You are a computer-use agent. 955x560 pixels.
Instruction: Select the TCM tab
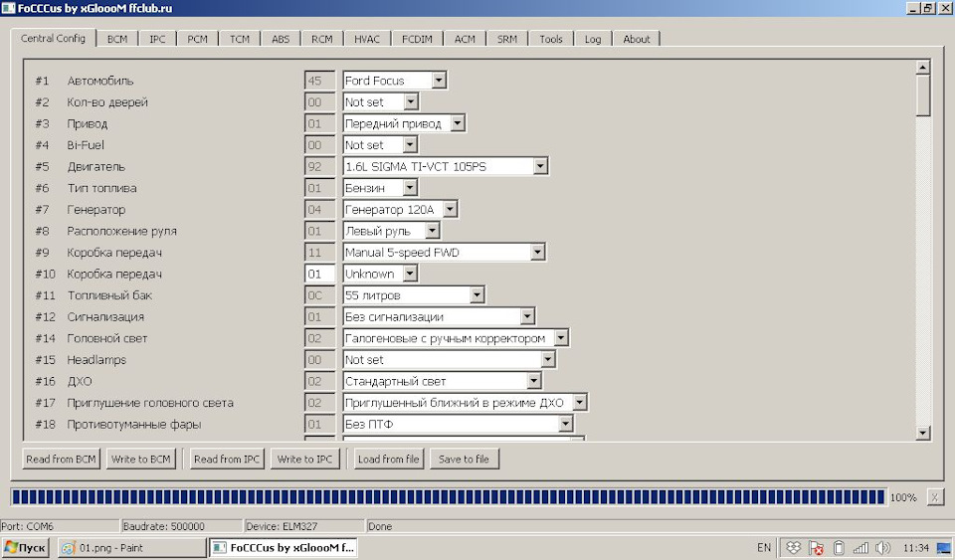coord(240,39)
